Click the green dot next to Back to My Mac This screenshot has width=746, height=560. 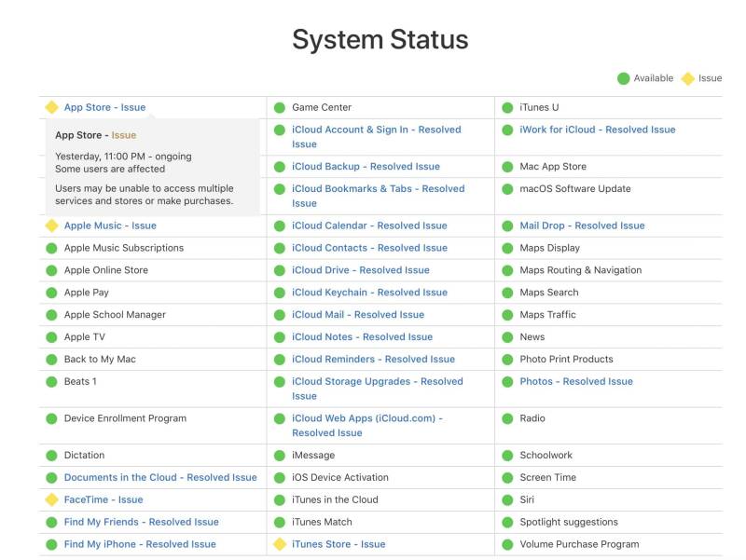51,360
